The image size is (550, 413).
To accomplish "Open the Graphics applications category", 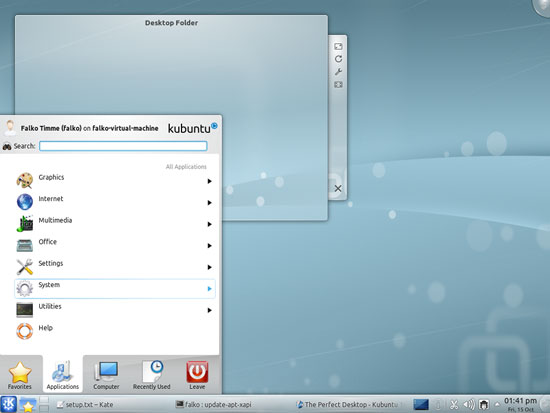I will [115, 181].
